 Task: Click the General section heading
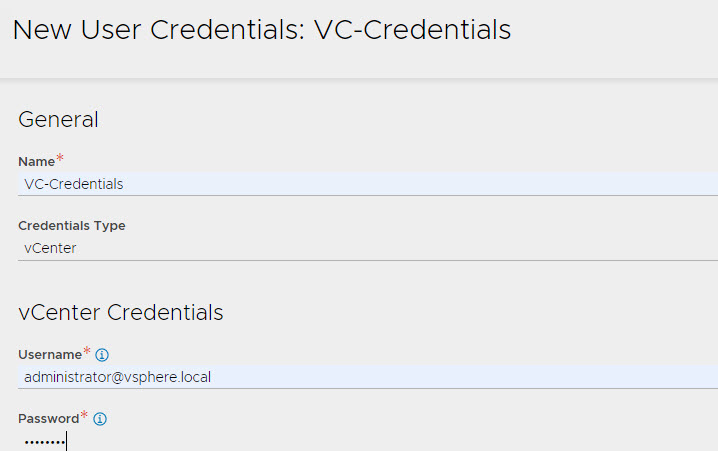click(x=58, y=120)
